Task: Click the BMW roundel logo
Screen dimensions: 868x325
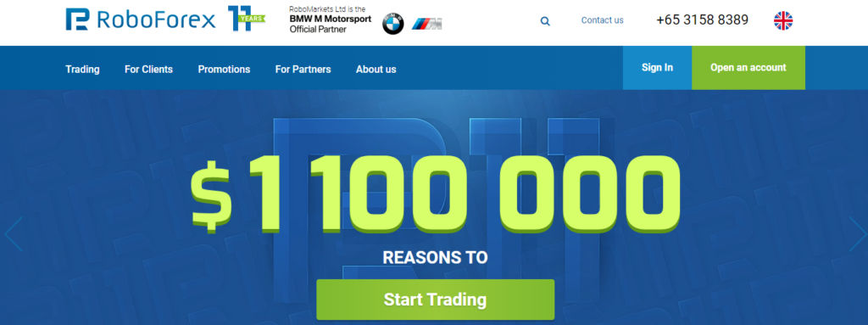Action: pyautogui.click(x=393, y=23)
